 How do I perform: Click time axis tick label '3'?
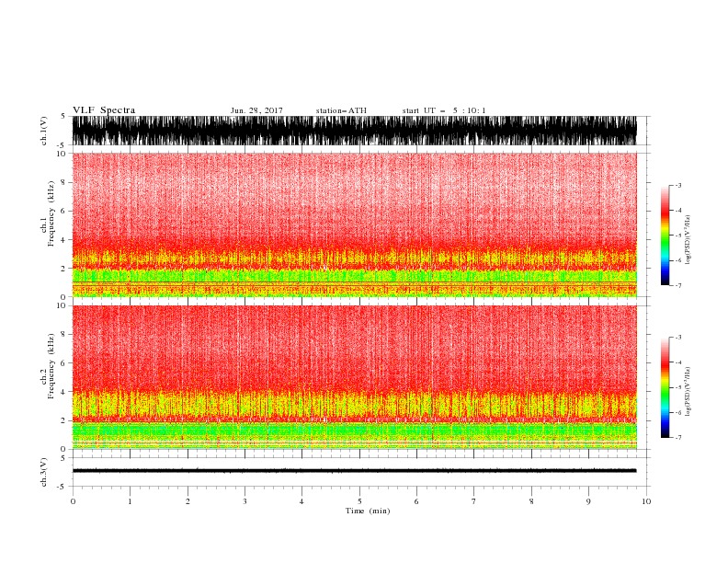click(x=245, y=501)
